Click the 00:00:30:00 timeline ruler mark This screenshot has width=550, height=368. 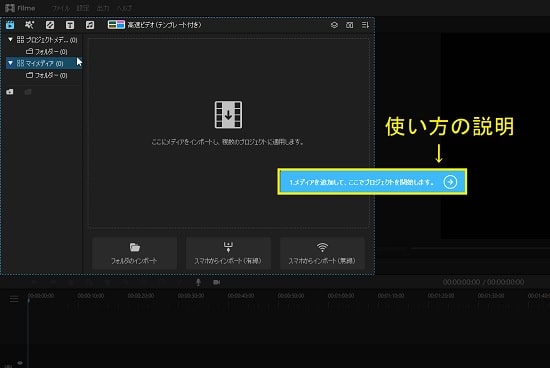[x=190, y=296]
